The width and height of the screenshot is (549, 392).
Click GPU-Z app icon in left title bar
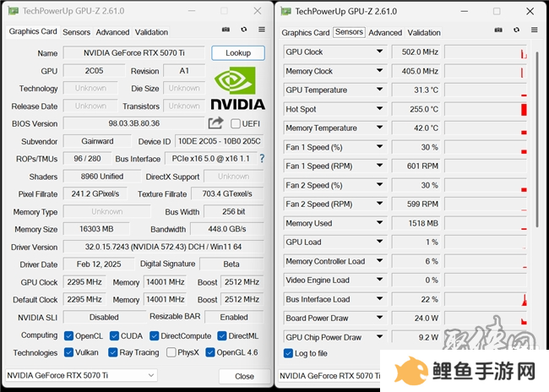click(x=14, y=11)
